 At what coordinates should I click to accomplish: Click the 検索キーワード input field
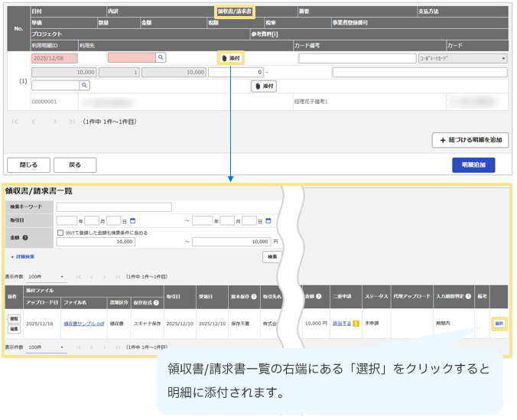[x=114, y=207]
